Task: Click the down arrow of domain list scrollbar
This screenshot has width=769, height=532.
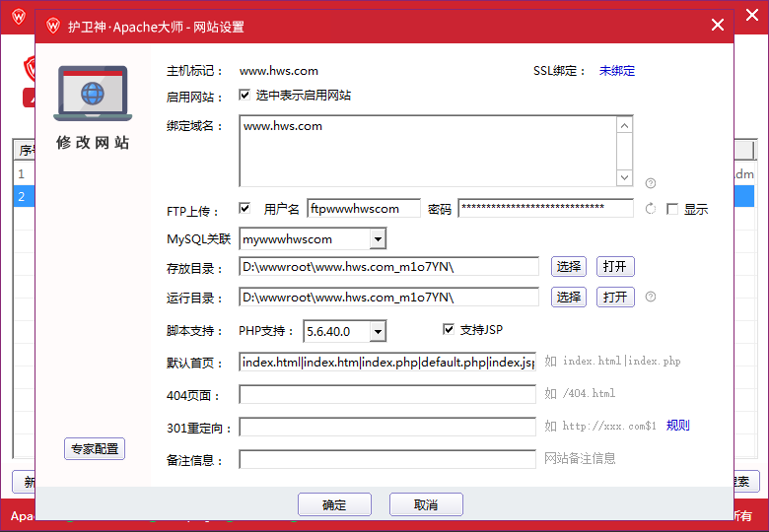Action: coord(624,177)
